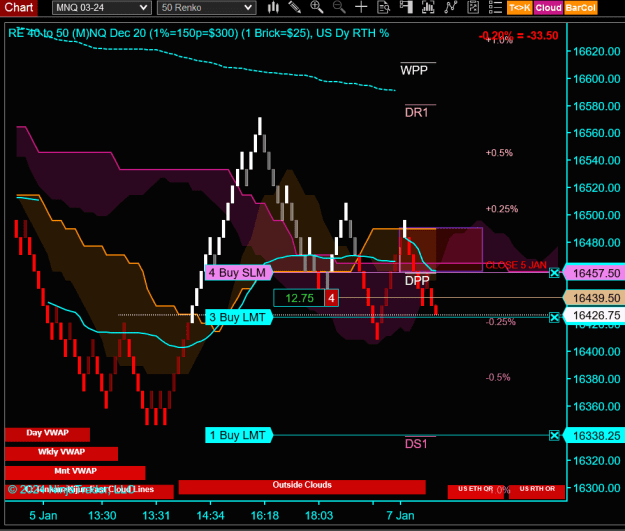Click the 16426.75 price axis tag

coord(594,315)
